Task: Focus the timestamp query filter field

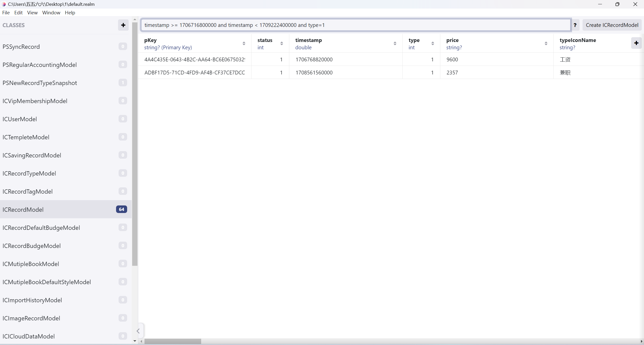Action: 355,25
